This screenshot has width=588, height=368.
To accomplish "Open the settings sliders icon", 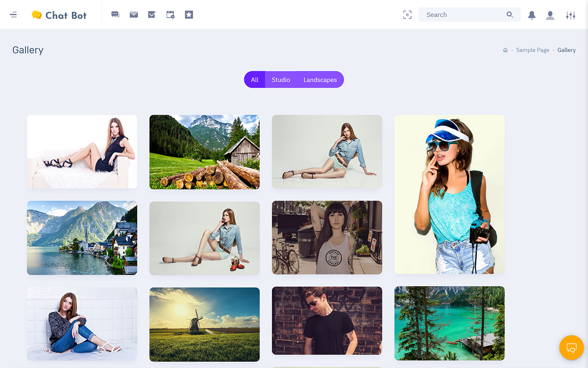I will click(570, 15).
